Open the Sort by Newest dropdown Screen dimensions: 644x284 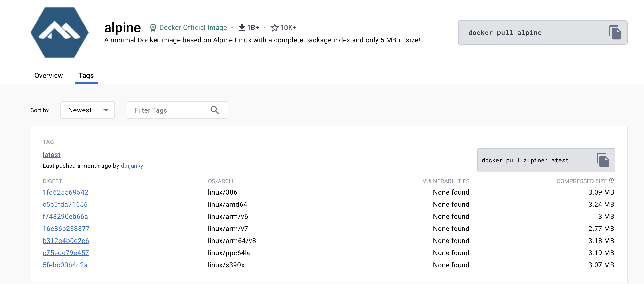(x=88, y=110)
